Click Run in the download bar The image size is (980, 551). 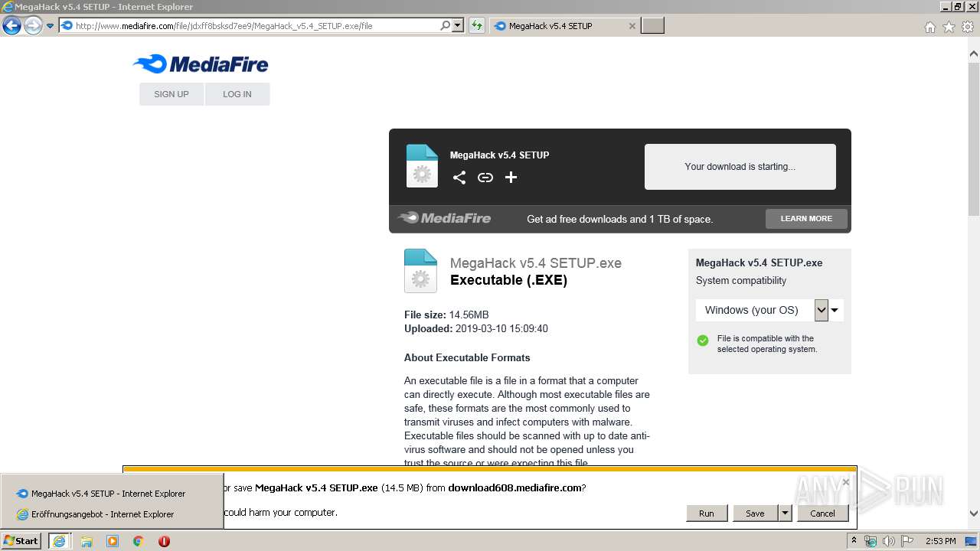click(707, 514)
